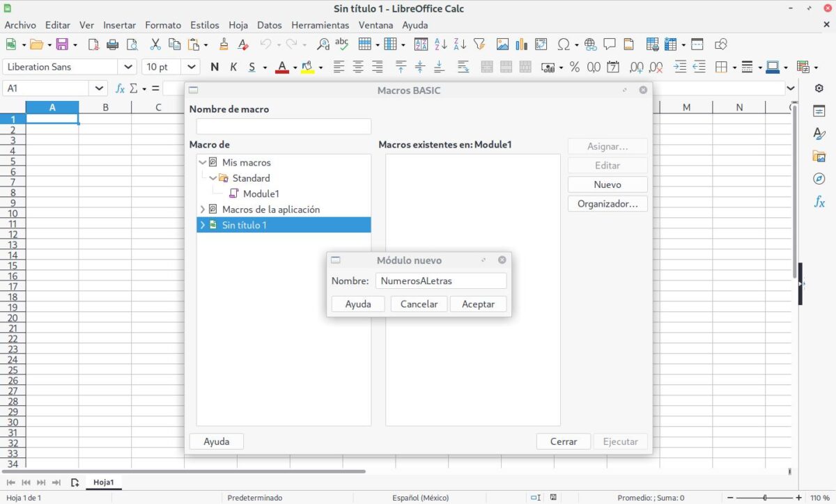836x504 pixels.
Task: Toggle bold formatting button
Action: [x=215, y=67]
